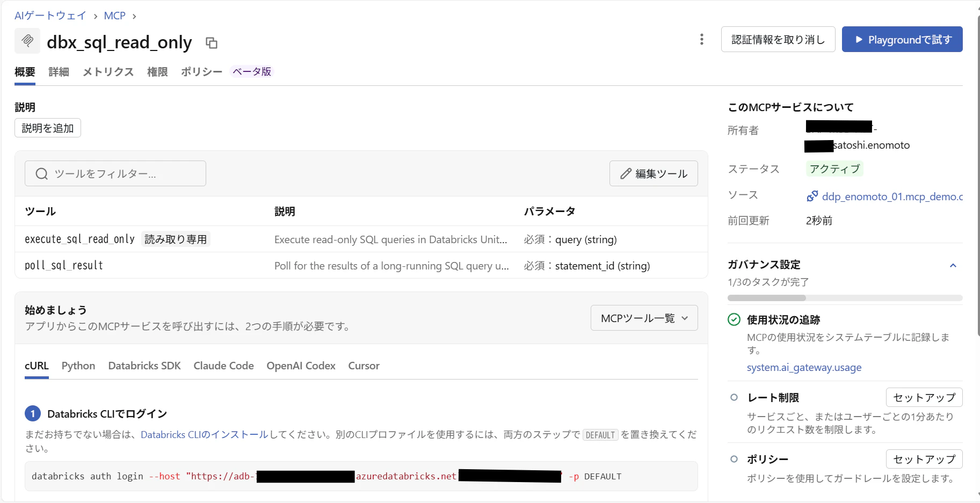Click the MCP service paperclip icon
The width and height of the screenshot is (980, 503).
point(27,41)
